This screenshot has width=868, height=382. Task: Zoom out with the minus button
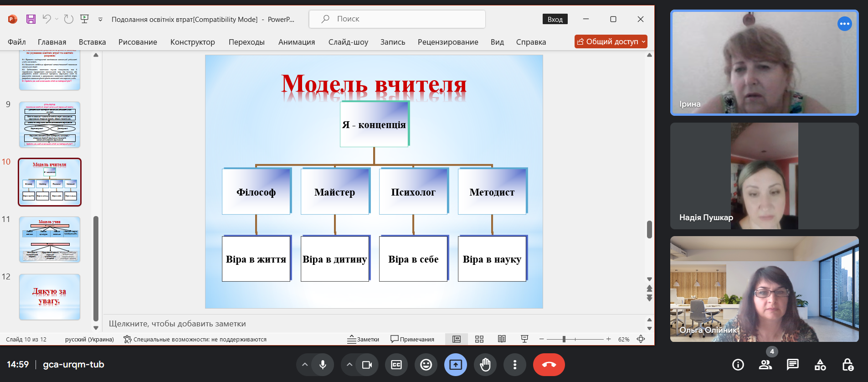pos(541,339)
